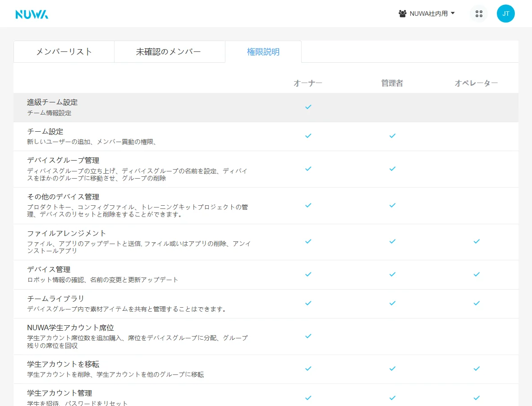Select the ファイルアレンジメント row title
This screenshot has width=532, height=406.
[x=67, y=233]
